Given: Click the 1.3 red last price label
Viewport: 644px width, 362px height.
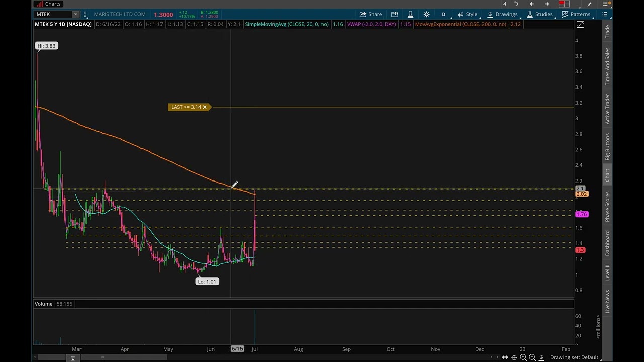Looking at the screenshot, I should tap(580, 250).
